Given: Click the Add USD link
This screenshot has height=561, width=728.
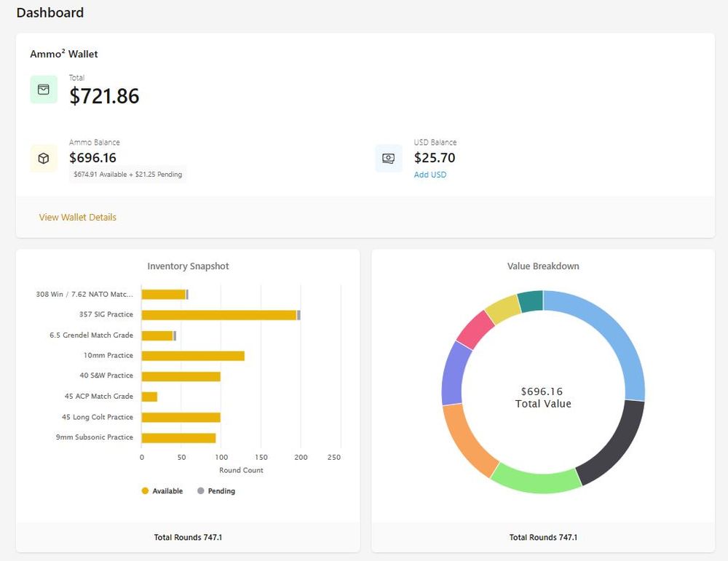Looking at the screenshot, I should 430,175.
